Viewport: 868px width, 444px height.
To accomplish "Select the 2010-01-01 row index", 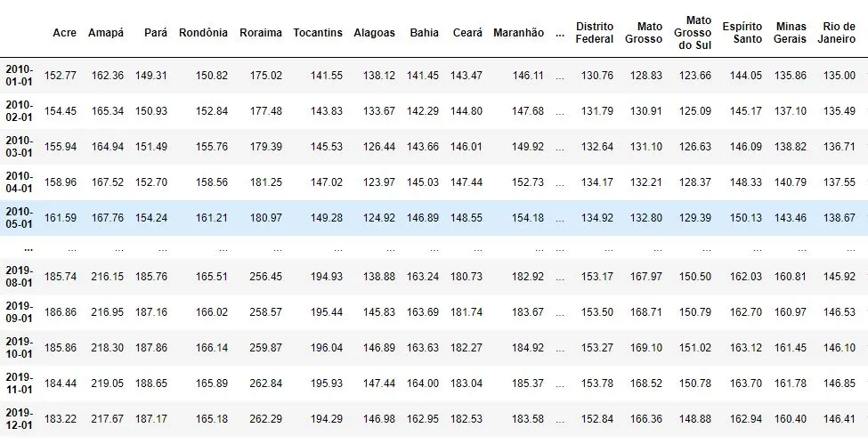I will pos(20,76).
